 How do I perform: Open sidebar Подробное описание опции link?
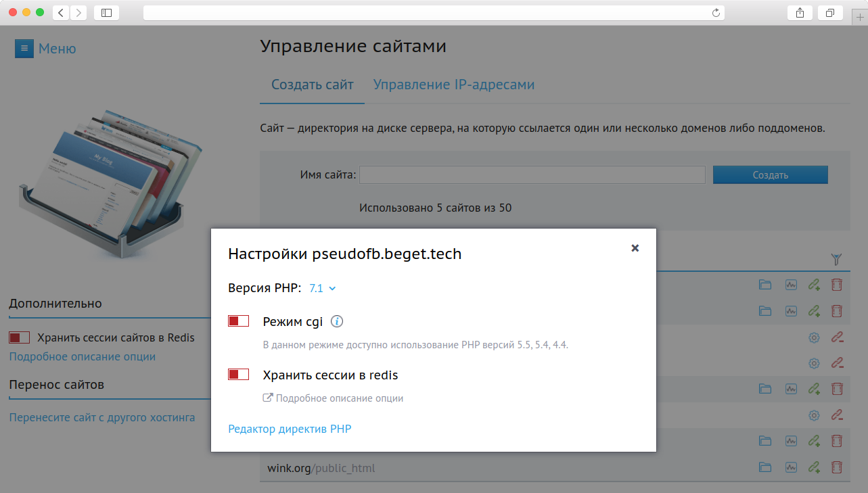click(83, 356)
